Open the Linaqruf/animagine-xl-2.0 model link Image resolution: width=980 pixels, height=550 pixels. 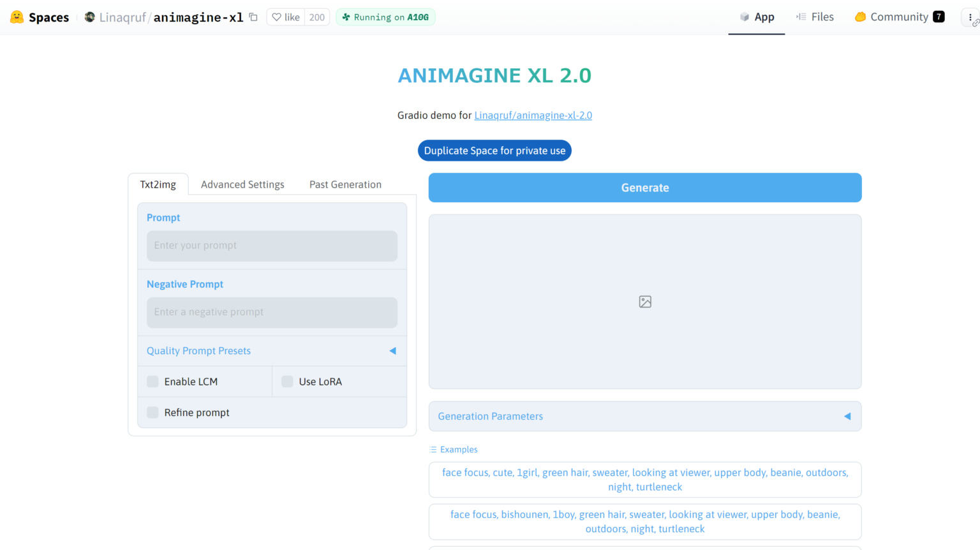pyautogui.click(x=533, y=115)
